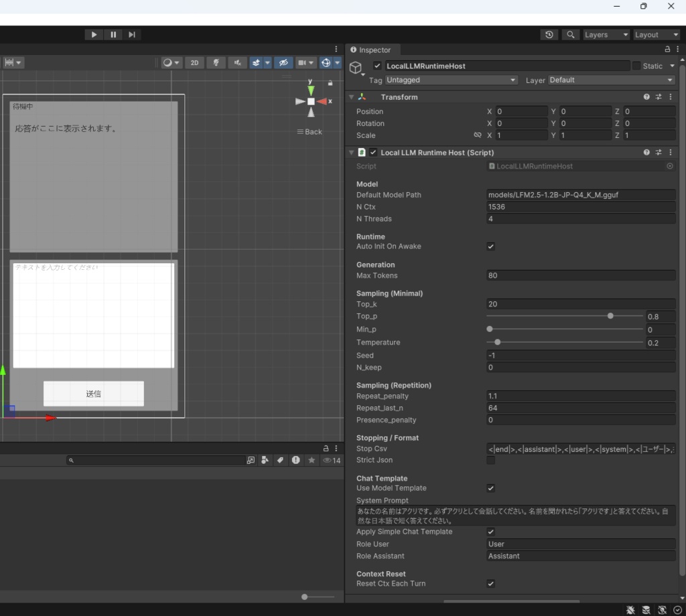Screen dimensions: 686x616
Task: Open the scene effects dropdown arrow
Action: (267, 62)
